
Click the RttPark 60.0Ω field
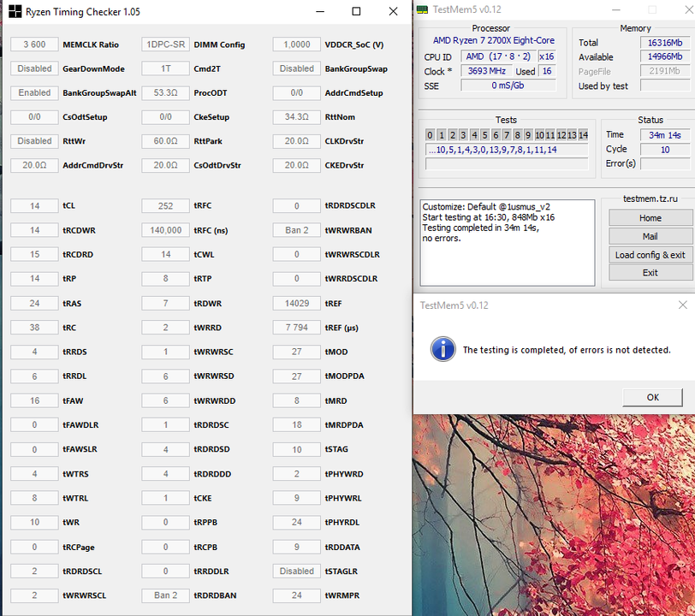click(x=166, y=141)
